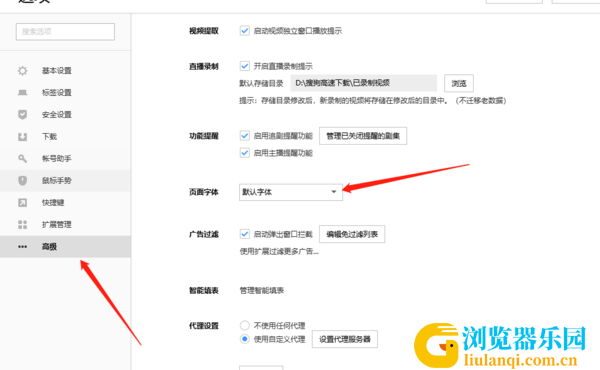Screen dimensions: 600x370
Task: Select 不使用任何代理 radio option
Action: point(245,325)
